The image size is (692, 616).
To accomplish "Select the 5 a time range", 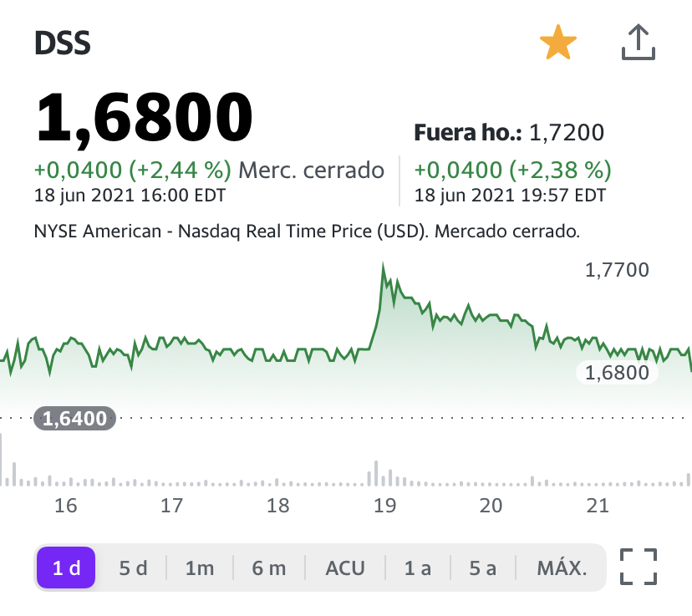I will [x=483, y=568].
